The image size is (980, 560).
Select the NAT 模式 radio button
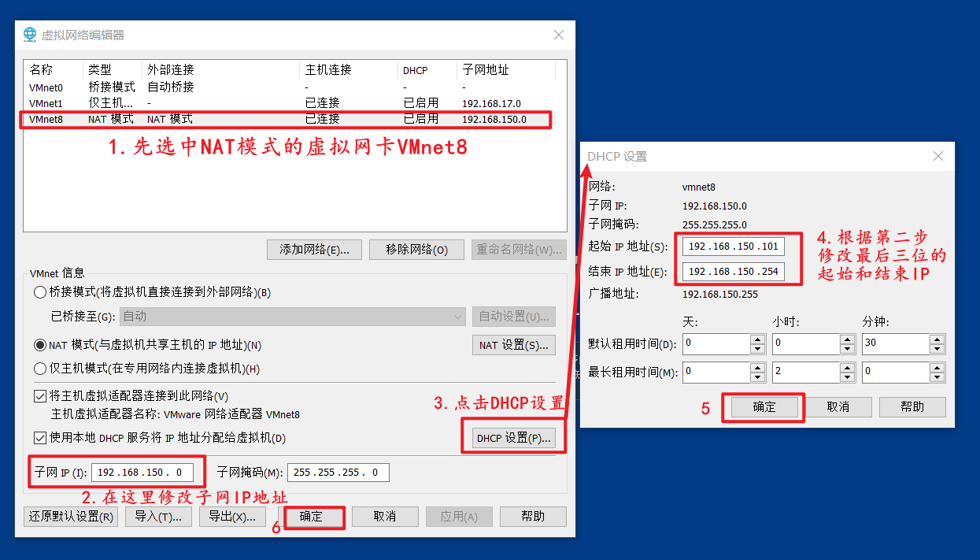(x=40, y=345)
